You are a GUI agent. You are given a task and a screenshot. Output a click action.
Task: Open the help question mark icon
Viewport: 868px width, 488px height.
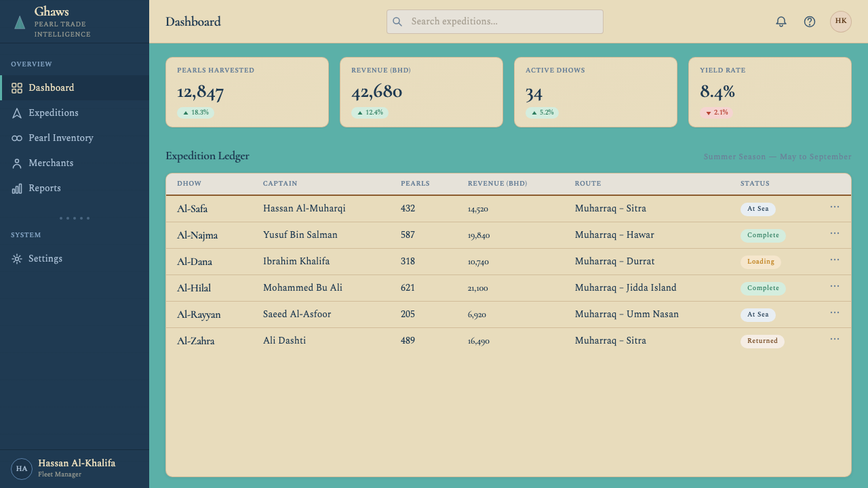coord(810,22)
